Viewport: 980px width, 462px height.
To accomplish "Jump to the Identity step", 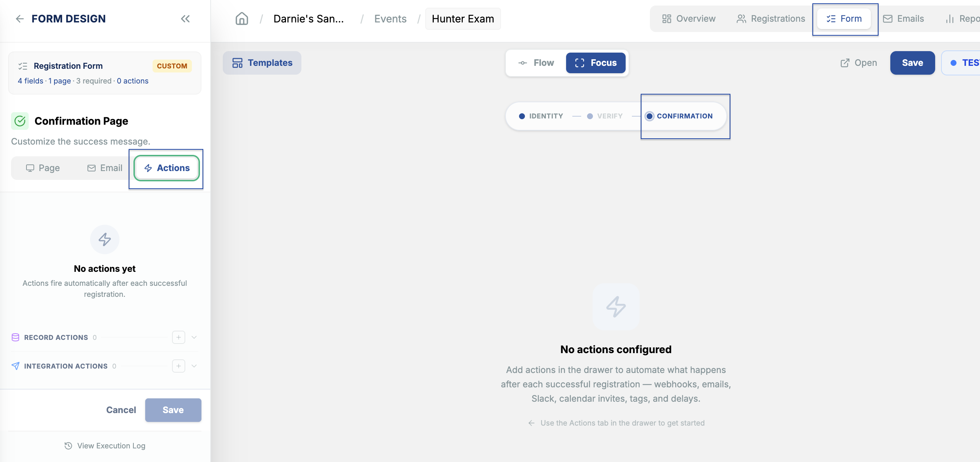I will tap(541, 116).
